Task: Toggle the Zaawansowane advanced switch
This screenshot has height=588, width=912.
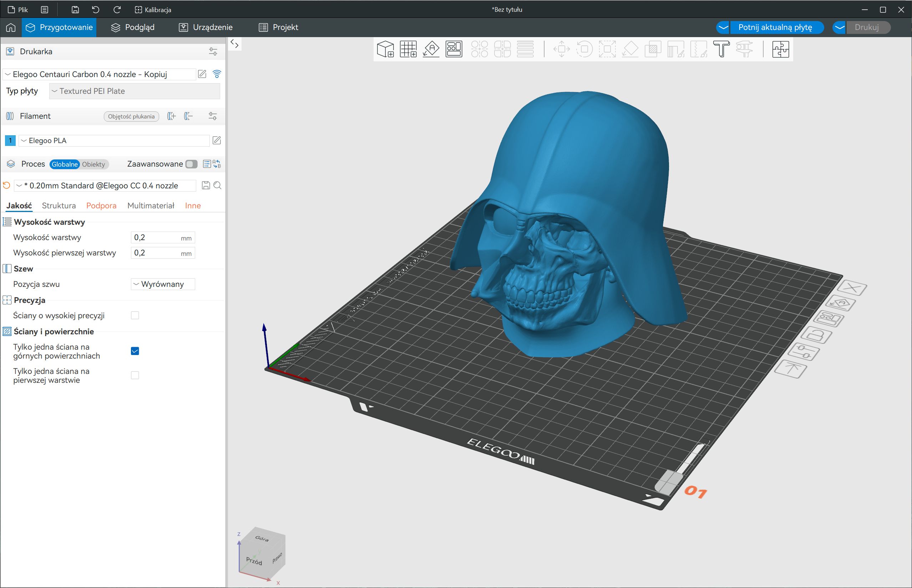Action: point(191,164)
